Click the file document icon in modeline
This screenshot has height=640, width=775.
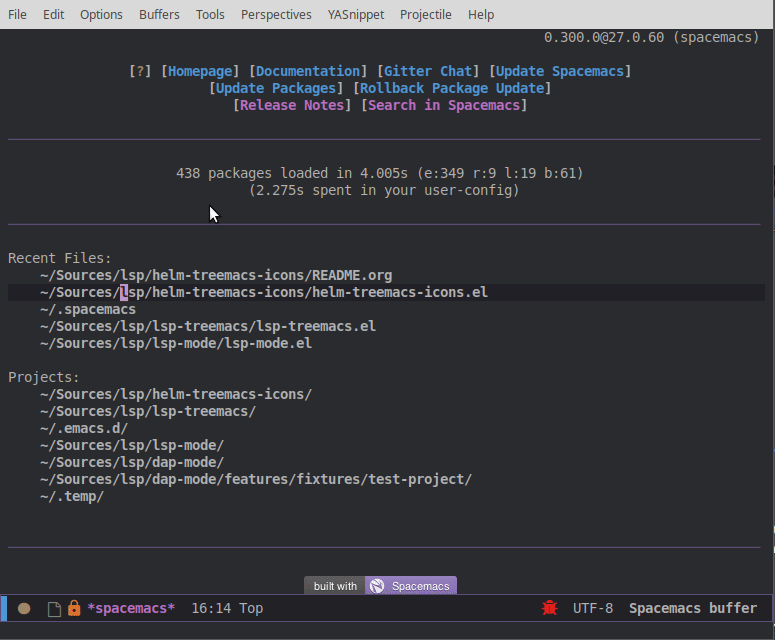point(54,609)
